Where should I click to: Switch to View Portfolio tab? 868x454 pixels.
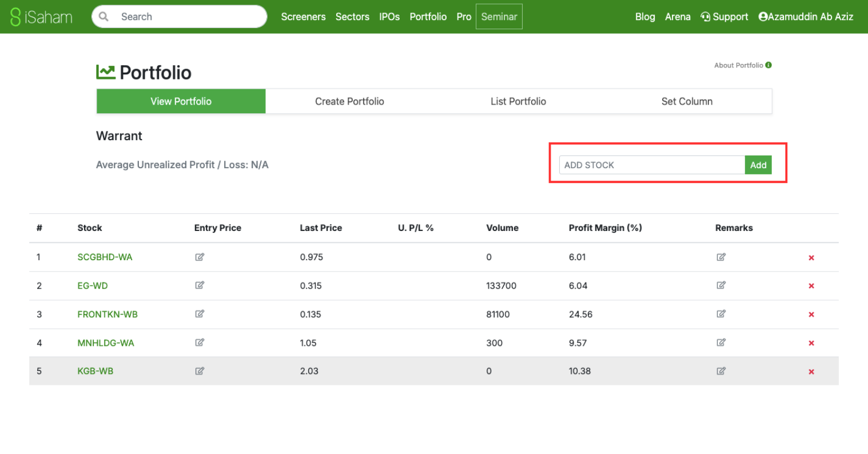181,101
